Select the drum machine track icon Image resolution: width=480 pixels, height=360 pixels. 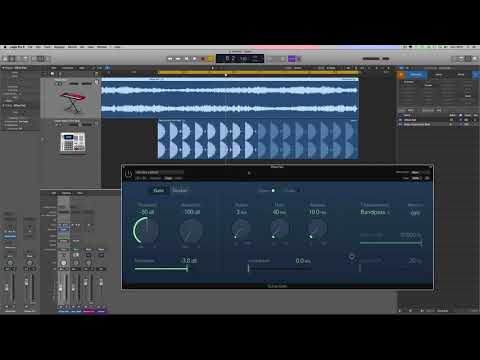73,142
